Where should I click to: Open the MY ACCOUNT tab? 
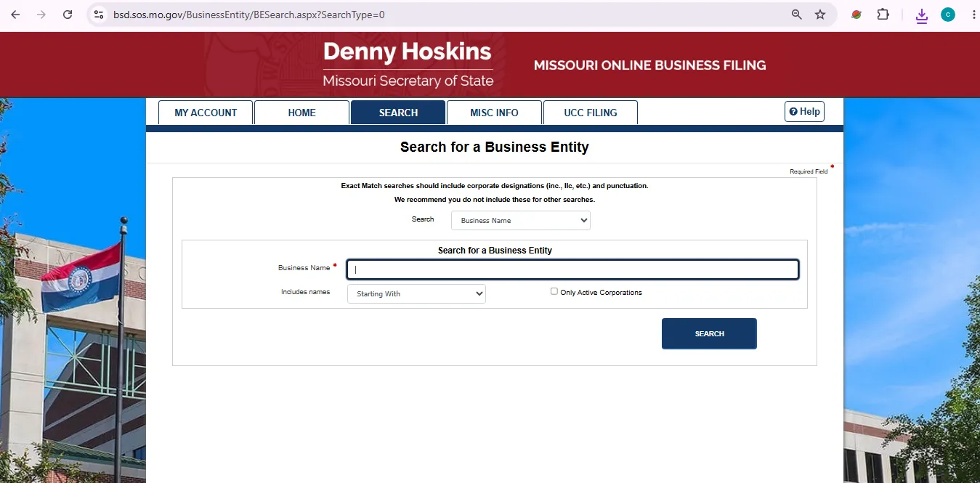tap(206, 113)
